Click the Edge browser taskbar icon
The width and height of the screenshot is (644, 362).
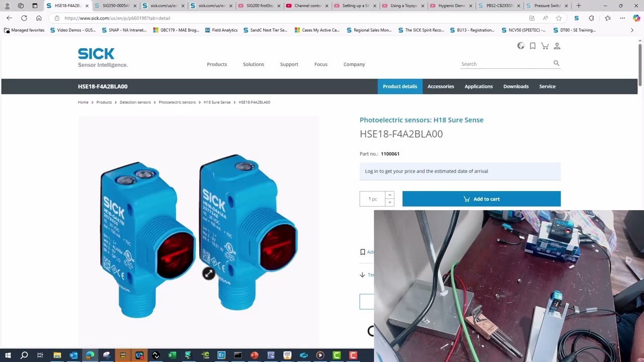coord(90,355)
